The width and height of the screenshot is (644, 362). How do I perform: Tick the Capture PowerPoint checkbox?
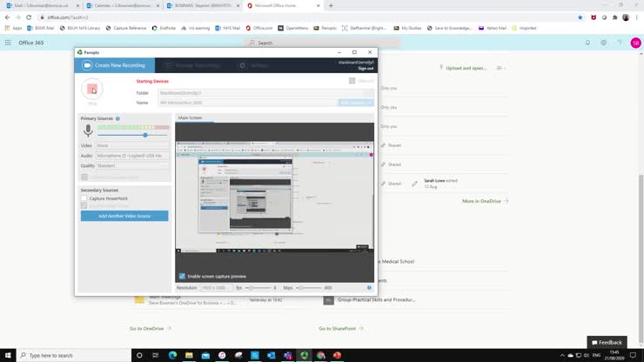coord(84,198)
